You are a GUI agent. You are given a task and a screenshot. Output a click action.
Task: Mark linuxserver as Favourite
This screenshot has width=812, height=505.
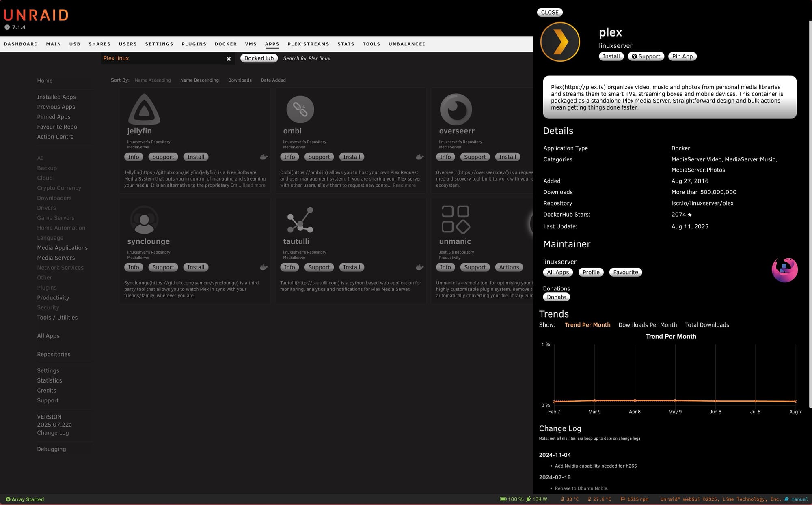tap(625, 272)
